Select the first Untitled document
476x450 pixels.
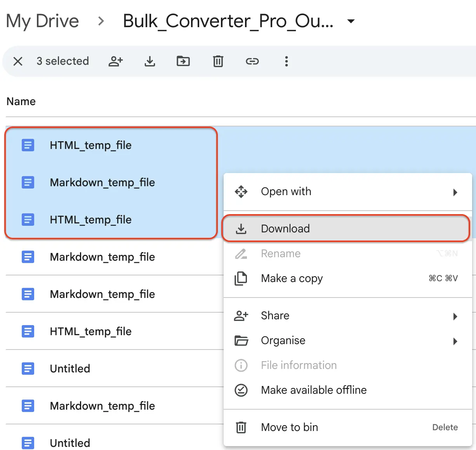pyautogui.click(x=115, y=369)
